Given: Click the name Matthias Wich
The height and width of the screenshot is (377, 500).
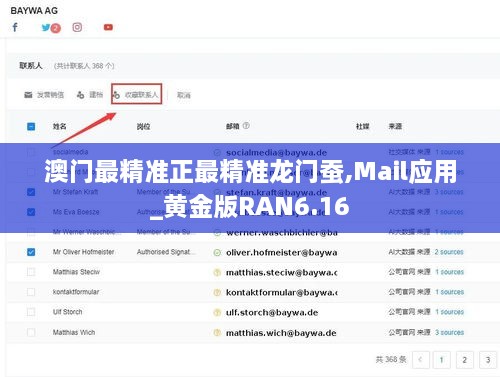Looking at the screenshot, I should [x=74, y=332].
